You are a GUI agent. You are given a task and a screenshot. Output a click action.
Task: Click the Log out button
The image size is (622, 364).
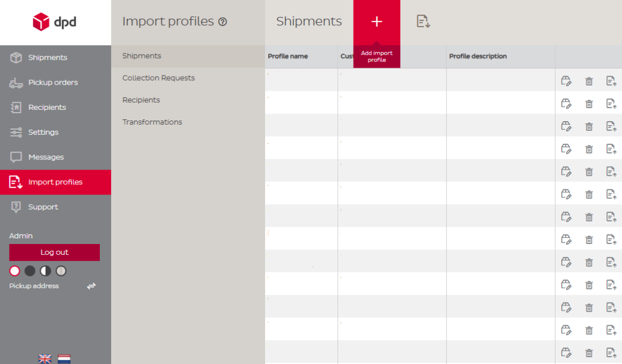click(x=54, y=252)
